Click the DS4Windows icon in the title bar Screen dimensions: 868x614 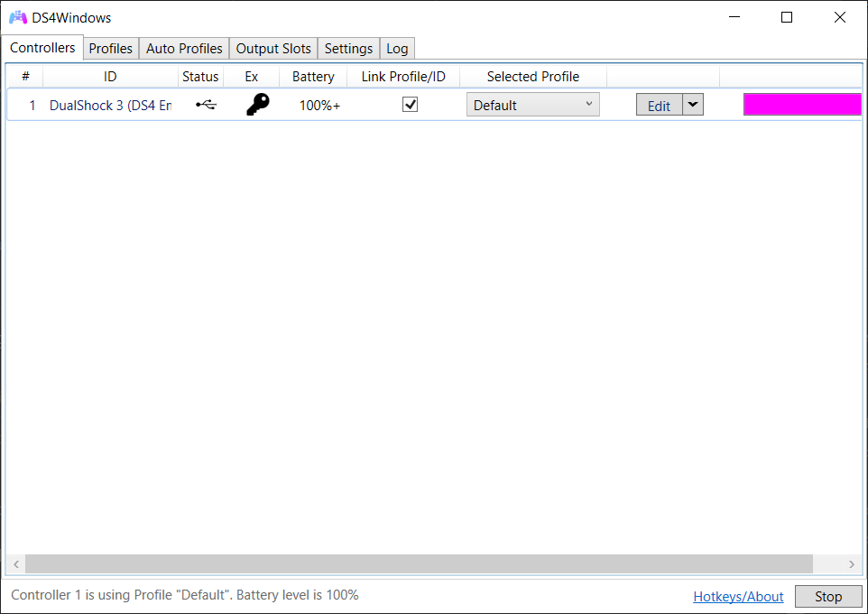[x=16, y=16]
